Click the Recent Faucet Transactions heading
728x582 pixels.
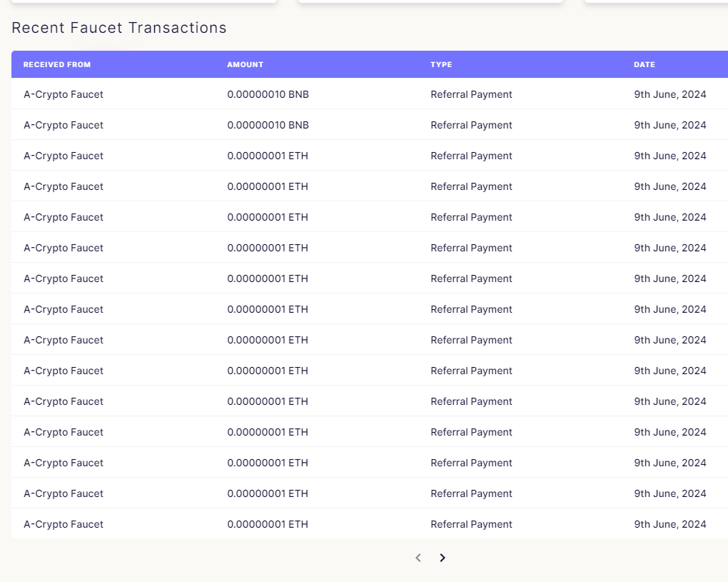tap(119, 28)
